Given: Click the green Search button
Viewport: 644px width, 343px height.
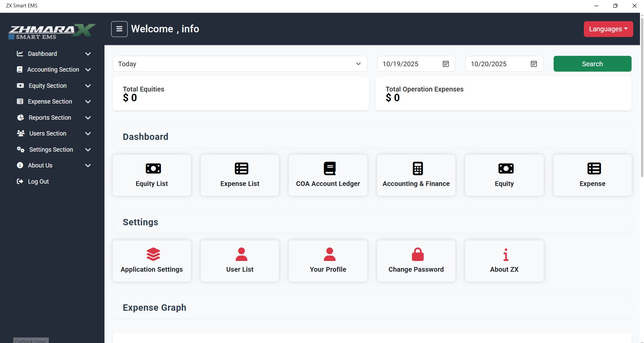Looking at the screenshot, I should pos(592,64).
